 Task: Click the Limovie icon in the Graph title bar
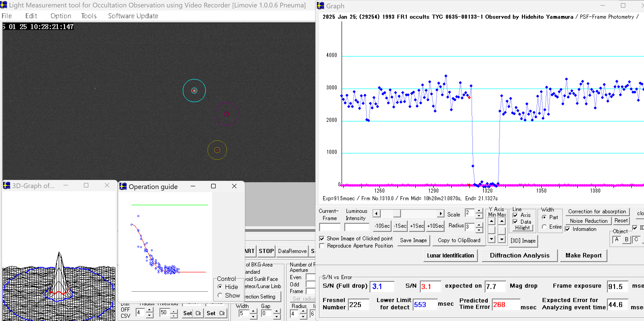point(320,5)
